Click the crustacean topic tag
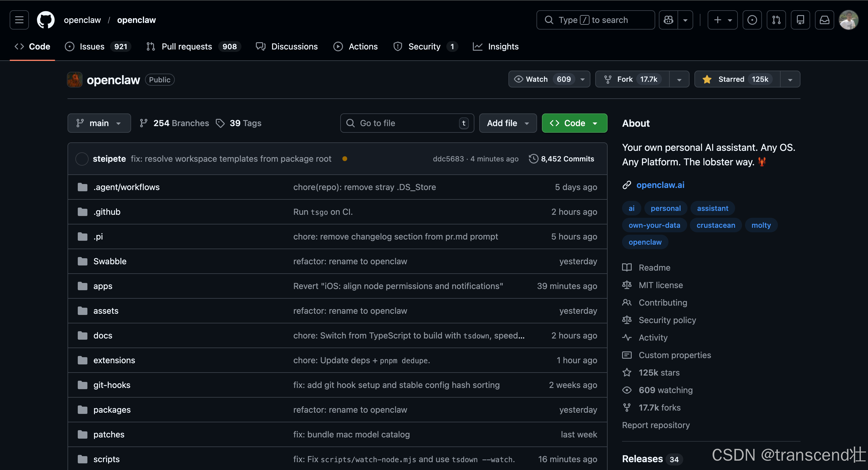Screen dimensions: 868x470 point(716,225)
